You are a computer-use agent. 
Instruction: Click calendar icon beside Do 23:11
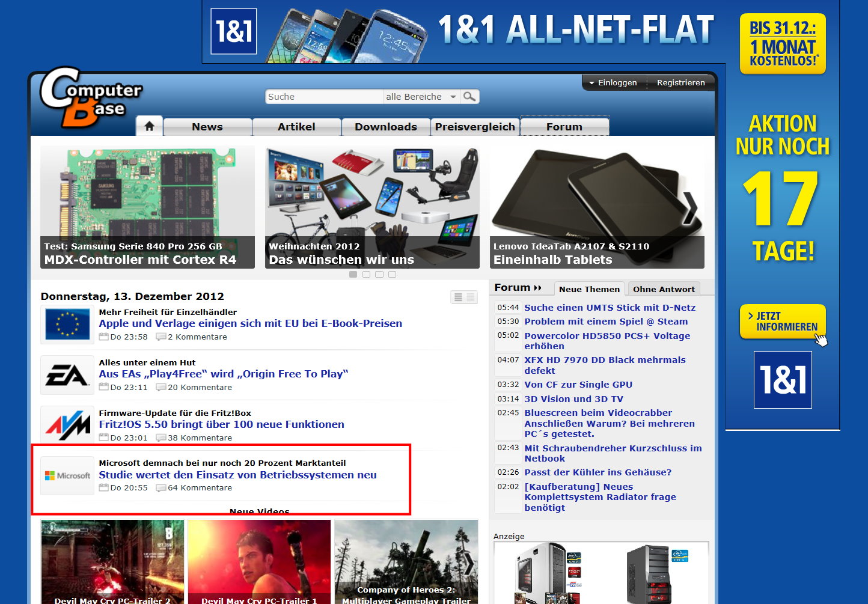pos(103,387)
